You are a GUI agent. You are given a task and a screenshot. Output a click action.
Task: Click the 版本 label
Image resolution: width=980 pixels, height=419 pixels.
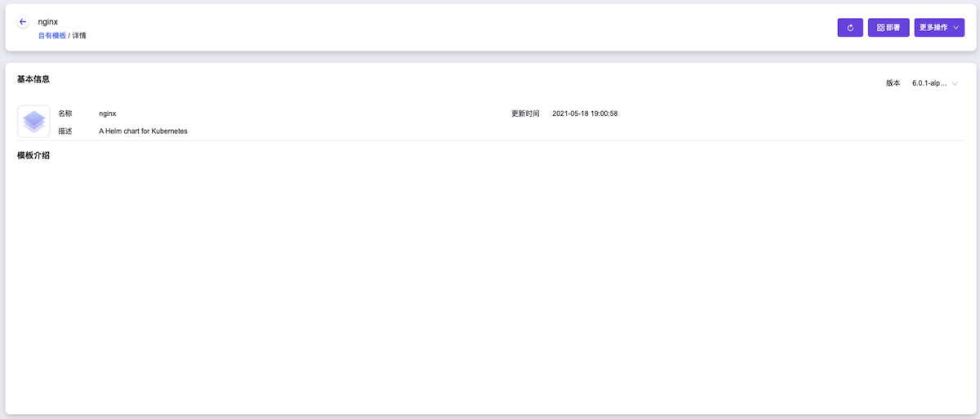tap(893, 83)
